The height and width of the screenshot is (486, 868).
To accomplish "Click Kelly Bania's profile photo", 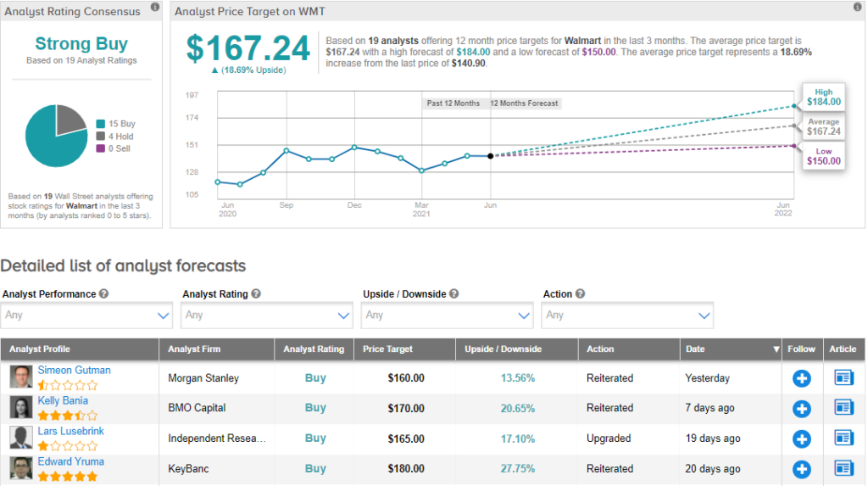I will tap(21, 408).
